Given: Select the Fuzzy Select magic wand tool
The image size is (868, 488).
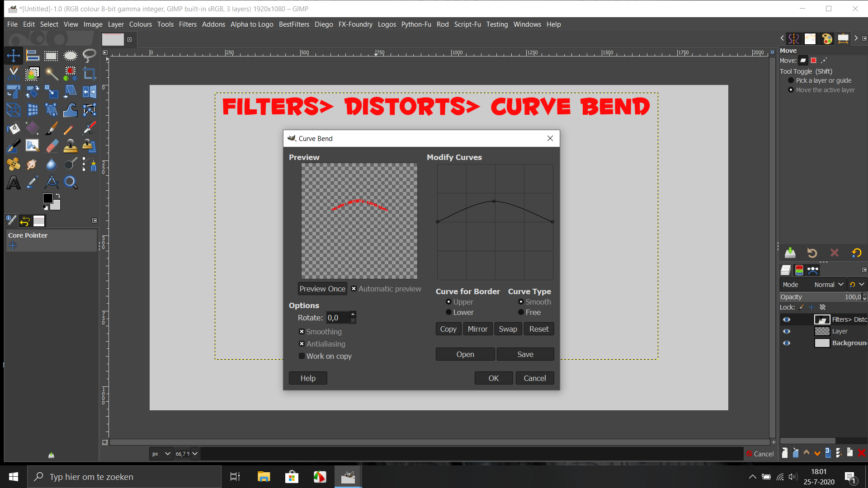Looking at the screenshot, I should [51, 74].
